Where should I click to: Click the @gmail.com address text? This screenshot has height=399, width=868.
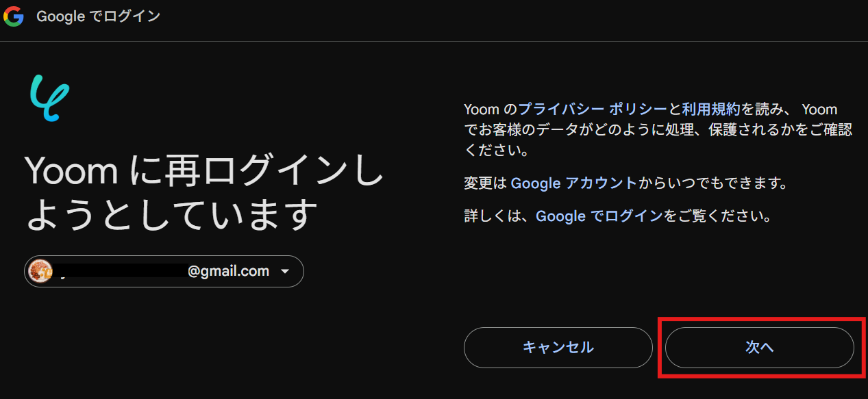(228, 271)
